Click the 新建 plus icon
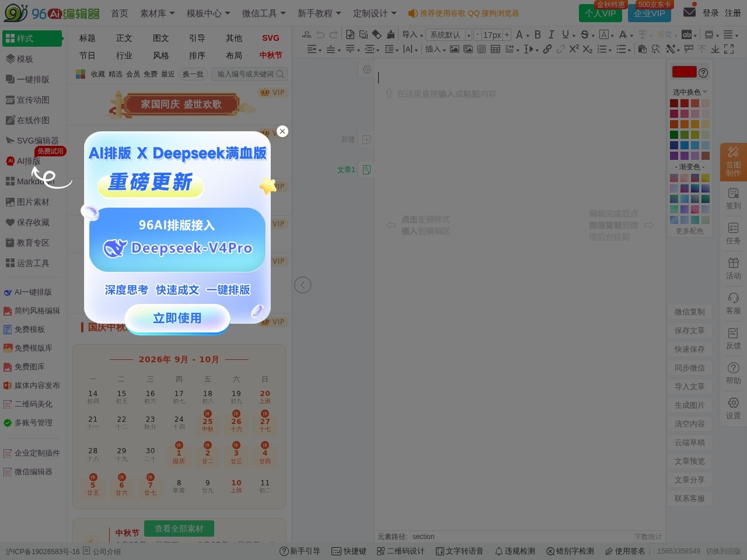The width and height of the screenshot is (747, 560). 366,139
